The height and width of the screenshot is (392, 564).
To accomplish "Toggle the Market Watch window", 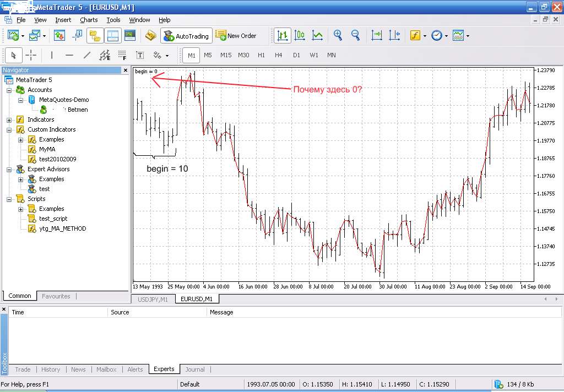I will tap(59, 36).
